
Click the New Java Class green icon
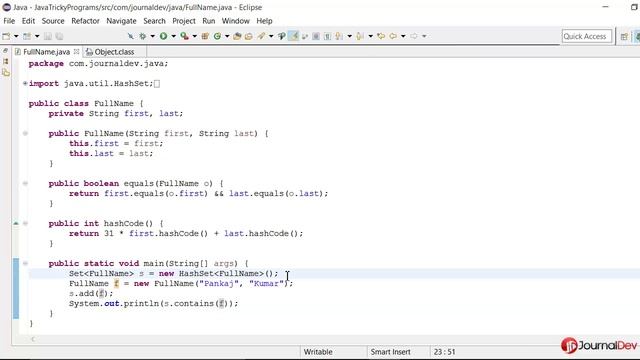[217, 36]
